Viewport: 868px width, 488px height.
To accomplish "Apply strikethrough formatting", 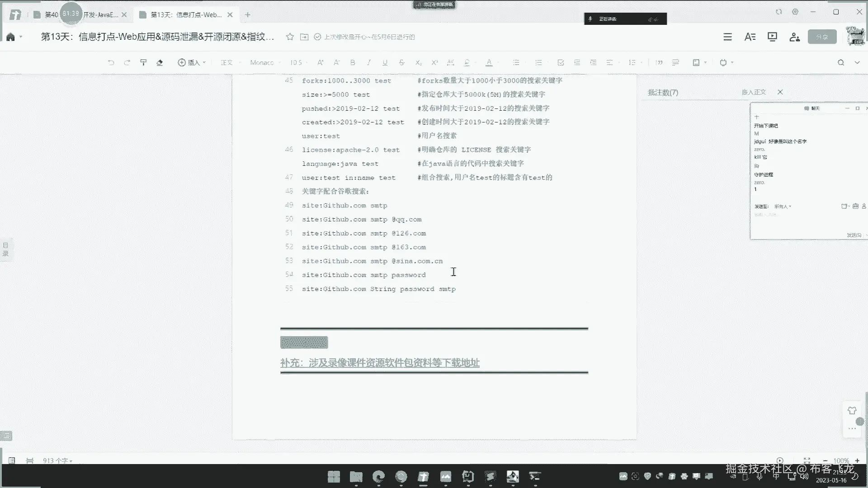I will coord(401,62).
